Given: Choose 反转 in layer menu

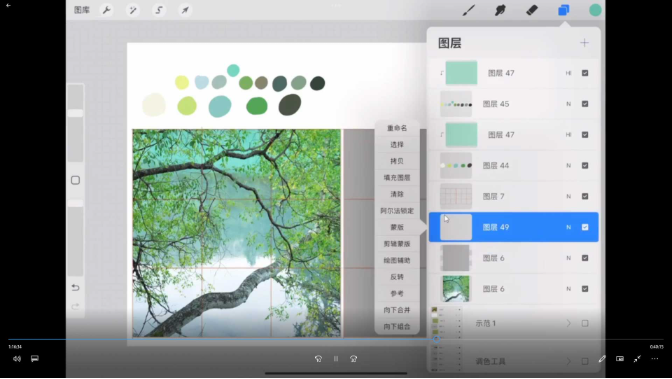Looking at the screenshot, I should coord(397,277).
